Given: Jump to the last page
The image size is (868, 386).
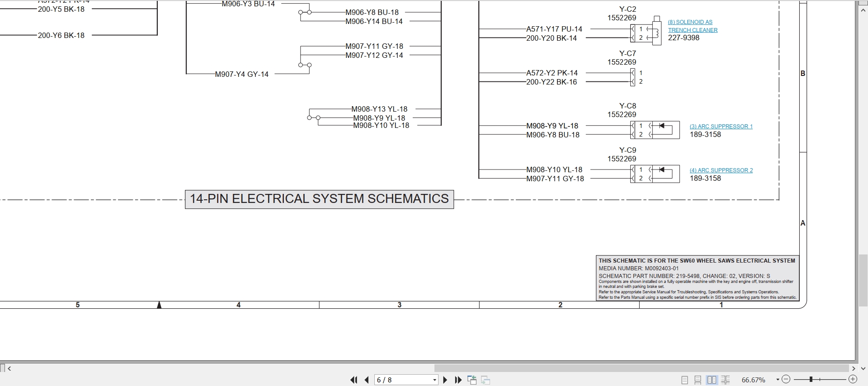Looking at the screenshot, I should coord(458,380).
